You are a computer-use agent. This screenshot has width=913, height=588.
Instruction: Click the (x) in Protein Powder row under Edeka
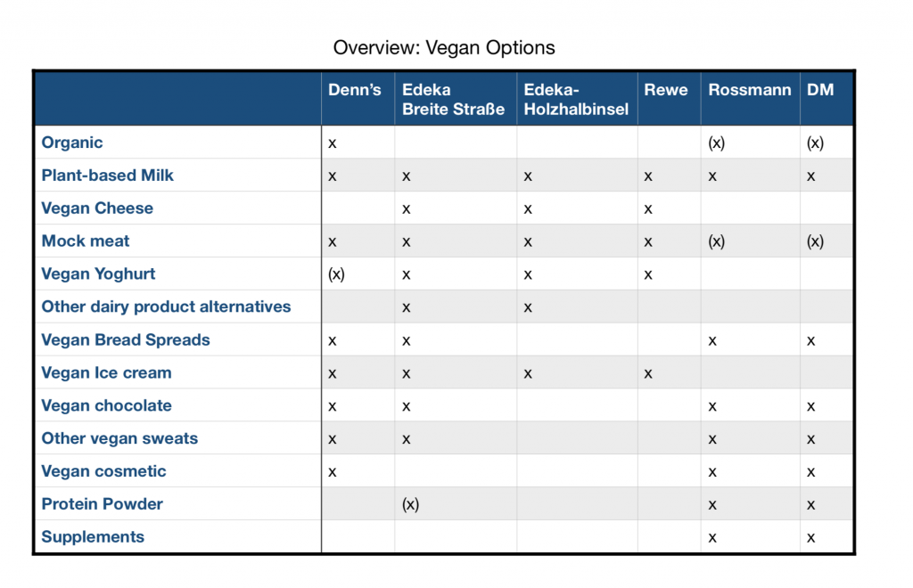tap(410, 504)
